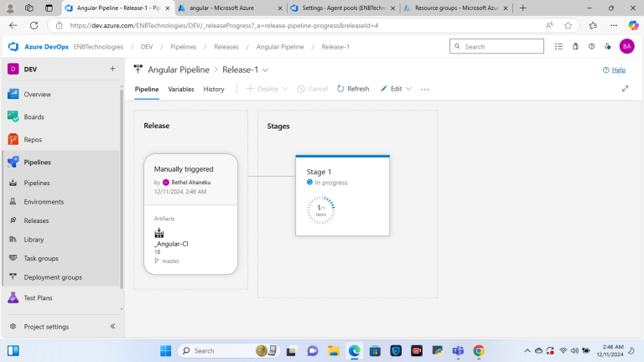Open the marketplace bag icon

(575, 46)
